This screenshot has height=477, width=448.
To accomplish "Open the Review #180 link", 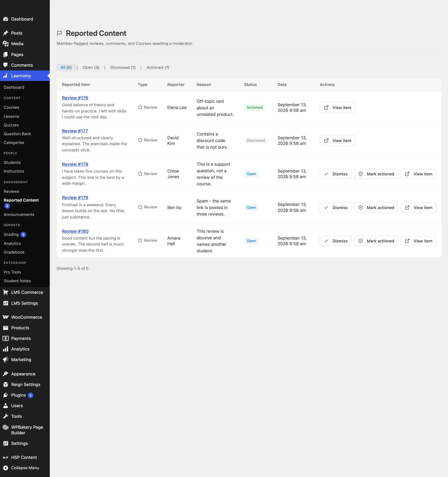I will click(x=75, y=231).
